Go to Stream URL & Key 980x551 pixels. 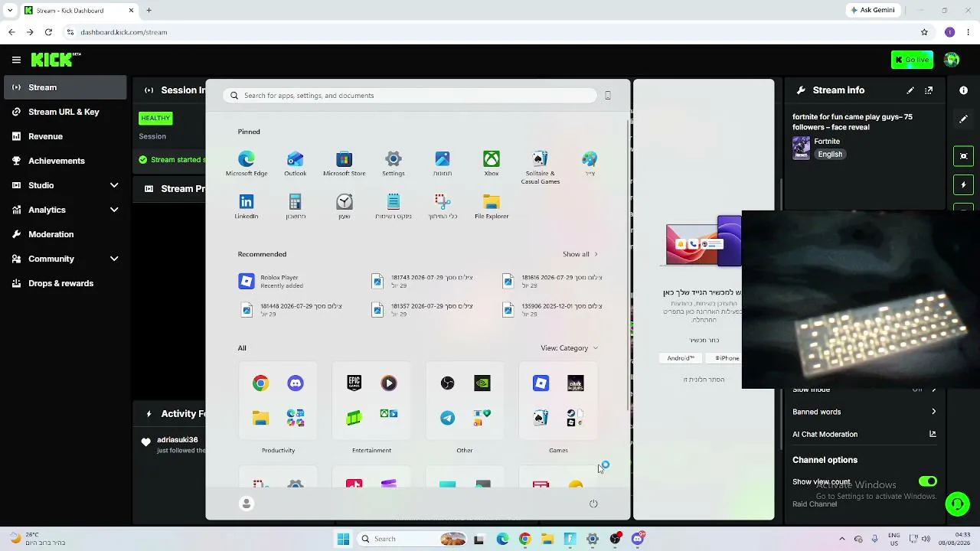click(65, 112)
